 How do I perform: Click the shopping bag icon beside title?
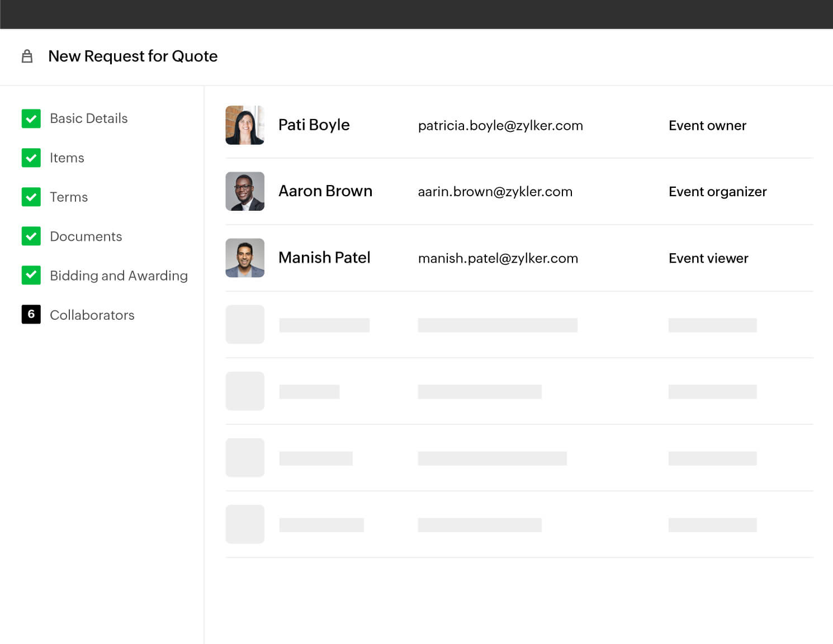(27, 56)
